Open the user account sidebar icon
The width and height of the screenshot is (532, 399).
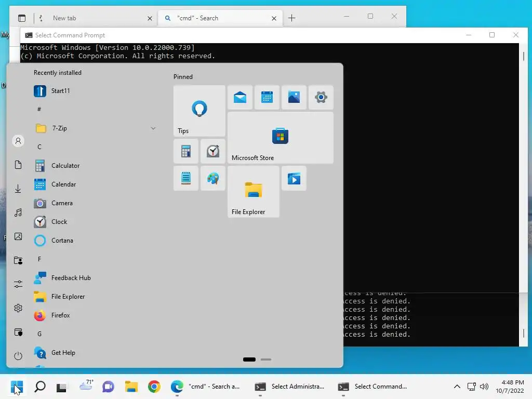point(18,141)
